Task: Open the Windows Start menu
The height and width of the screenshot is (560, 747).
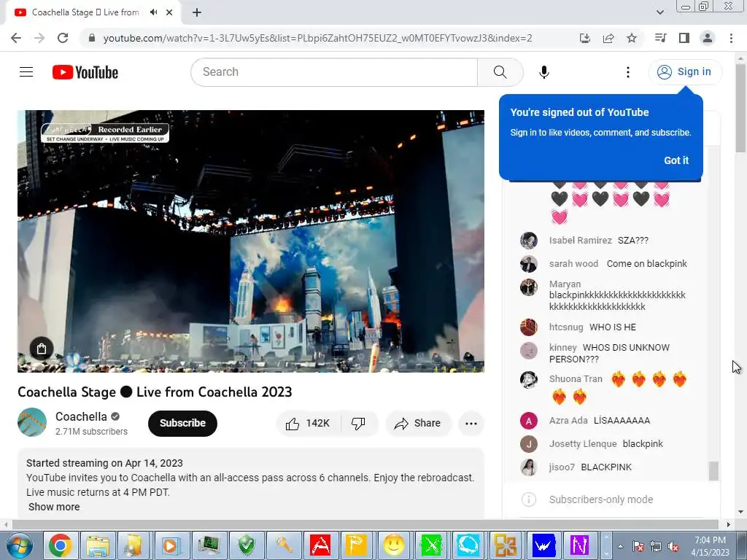Action: 18,545
